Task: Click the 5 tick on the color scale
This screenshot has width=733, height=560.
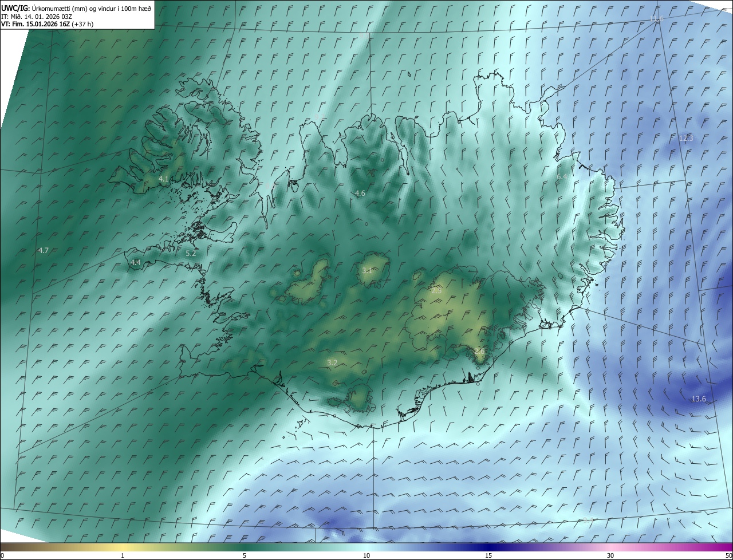Action: click(x=245, y=556)
